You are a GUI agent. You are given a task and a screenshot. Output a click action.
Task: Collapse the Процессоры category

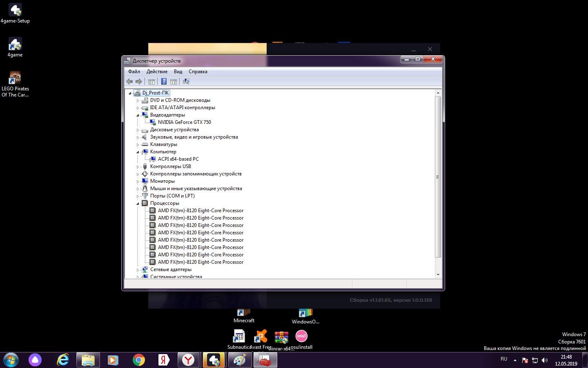138,203
